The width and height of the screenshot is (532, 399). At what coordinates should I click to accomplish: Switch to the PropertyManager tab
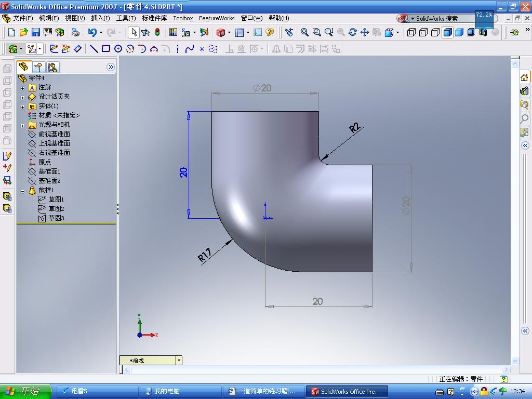click(38, 67)
